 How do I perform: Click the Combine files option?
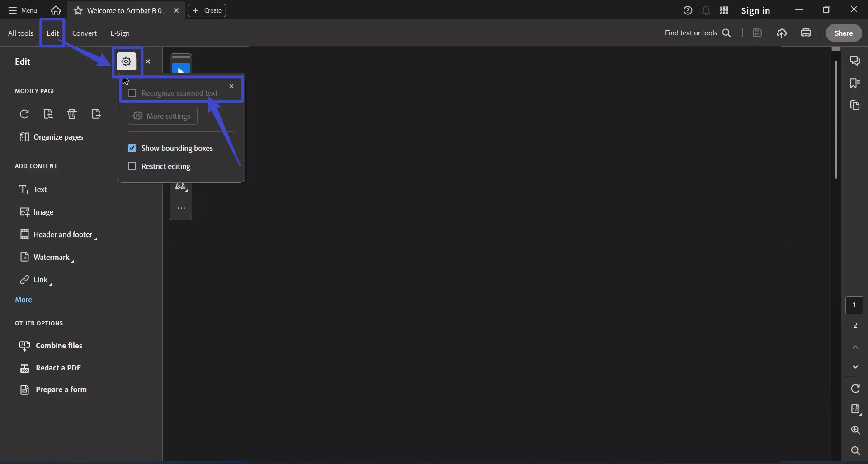(x=59, y=345)
